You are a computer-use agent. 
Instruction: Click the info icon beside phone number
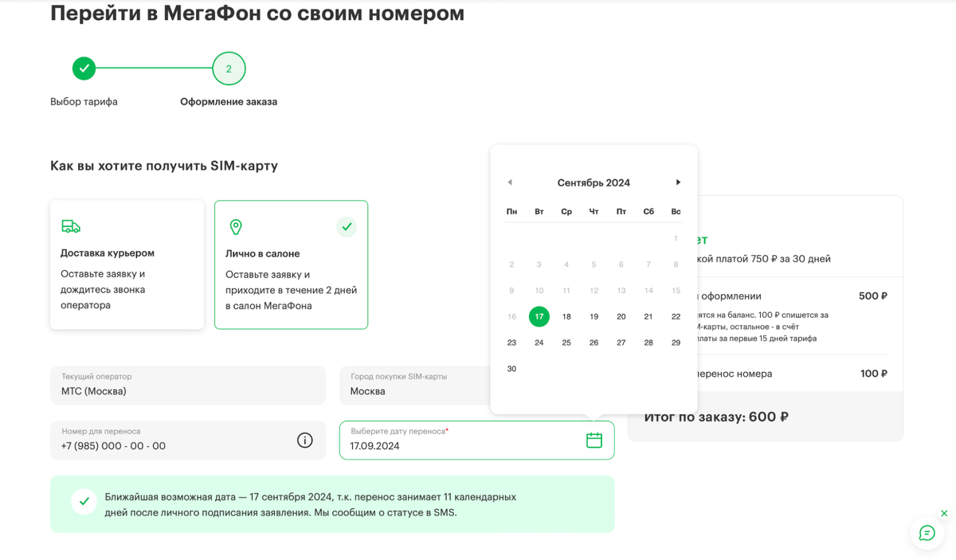pyautogui.click(x=305, y=440)
